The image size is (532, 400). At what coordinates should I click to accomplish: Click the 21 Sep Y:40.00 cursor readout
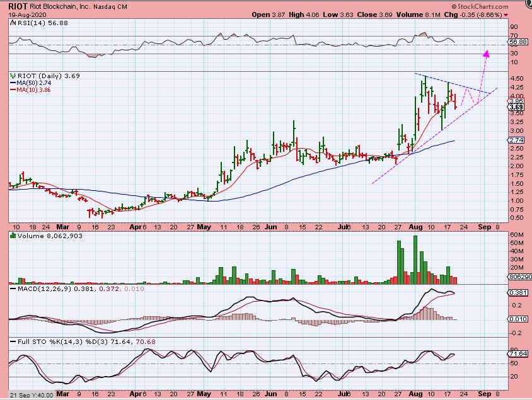point(32,395)
